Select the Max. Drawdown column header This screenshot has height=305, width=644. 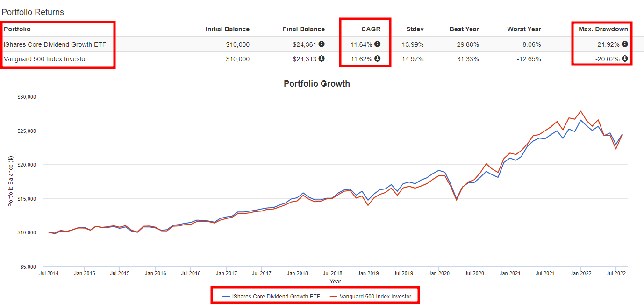(x=603, y=29)
